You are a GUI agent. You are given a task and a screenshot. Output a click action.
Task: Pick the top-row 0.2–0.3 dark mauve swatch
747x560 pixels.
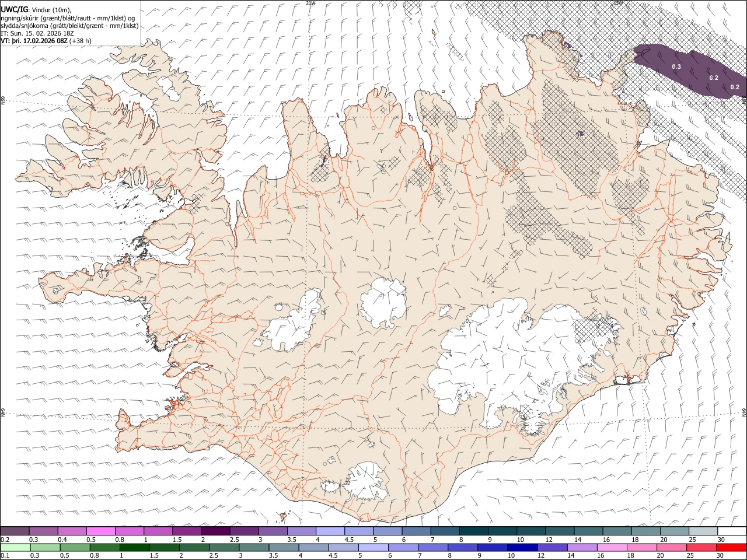coord(15,531)
